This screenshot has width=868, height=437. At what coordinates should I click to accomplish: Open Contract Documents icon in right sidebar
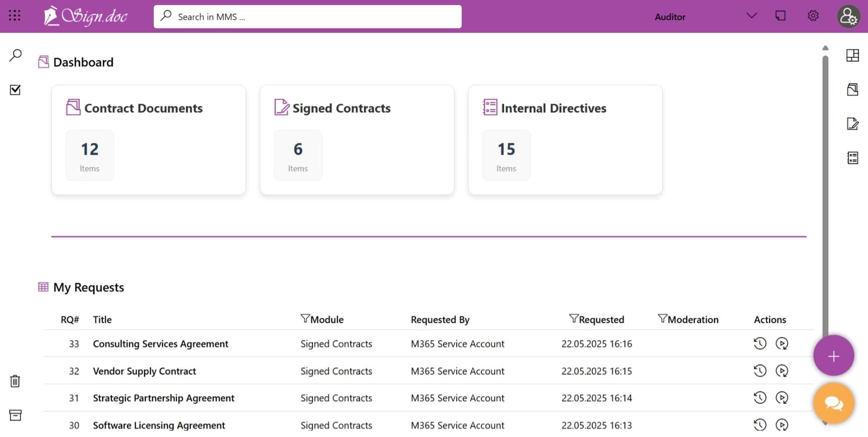[852, 89]
